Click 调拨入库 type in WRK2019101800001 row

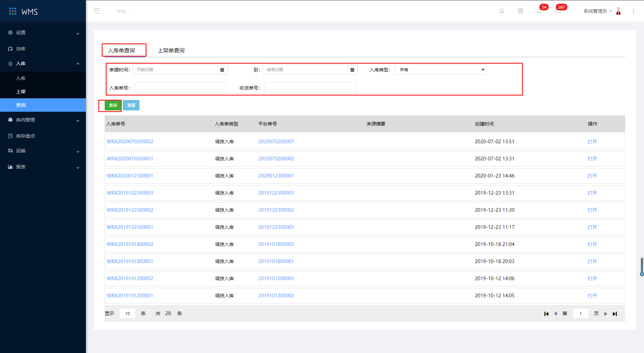tap(224, 261)
